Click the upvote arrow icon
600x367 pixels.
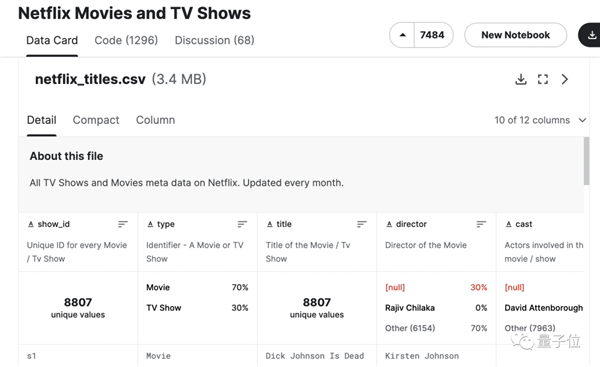(402, 35)
